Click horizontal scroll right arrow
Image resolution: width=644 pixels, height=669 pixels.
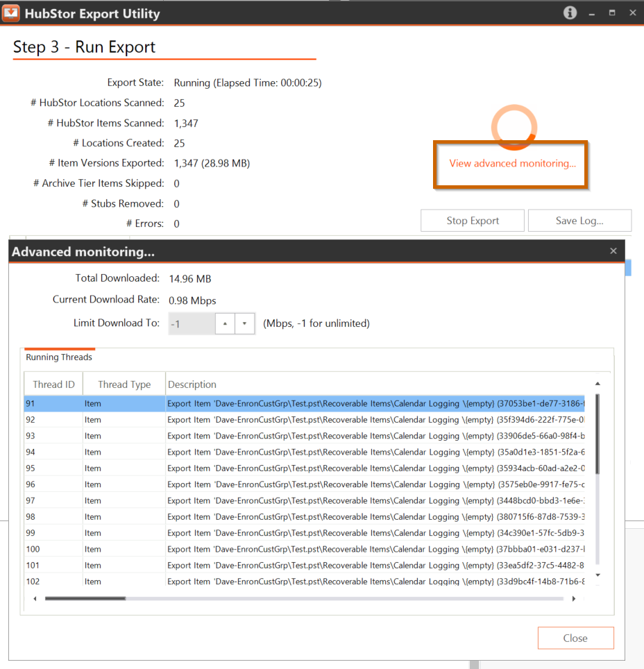(574, 599)
